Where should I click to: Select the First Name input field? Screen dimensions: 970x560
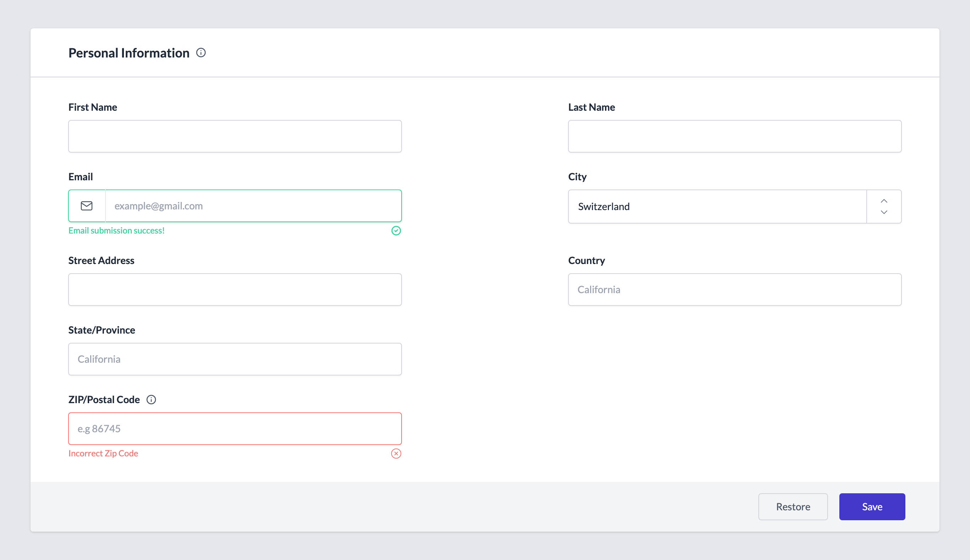coord(235,136)
